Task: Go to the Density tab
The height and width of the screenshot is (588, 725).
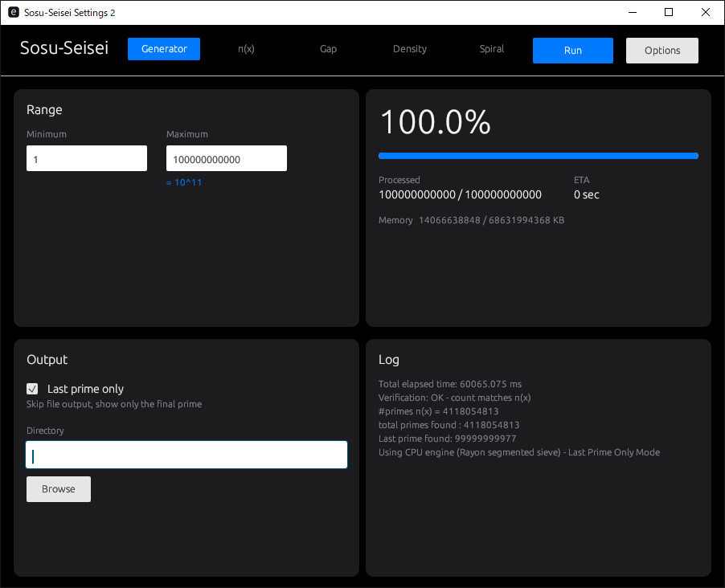Action: pyautogui.click(x=410, y=49)
